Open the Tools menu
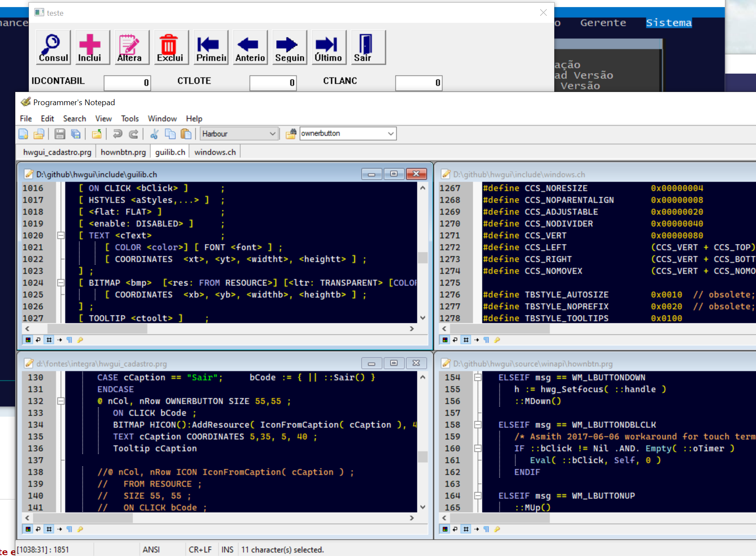756x556 pixels. click(130, 119)
